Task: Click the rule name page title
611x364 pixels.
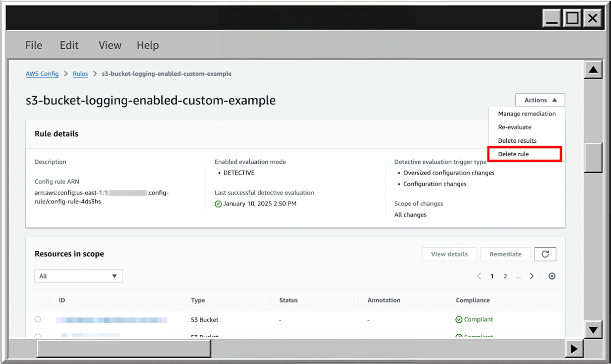Action: pyautogui.click(x=151, y=100)
